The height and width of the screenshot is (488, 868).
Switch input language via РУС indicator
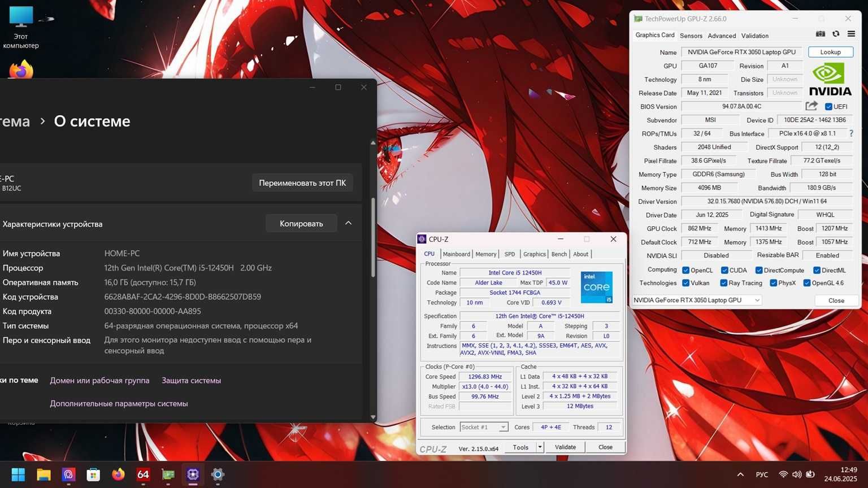(x=762, y=474)
